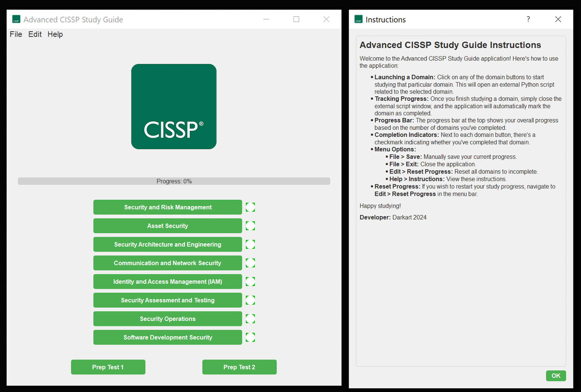Close the Instructions dialog window

tap(558, 19)
